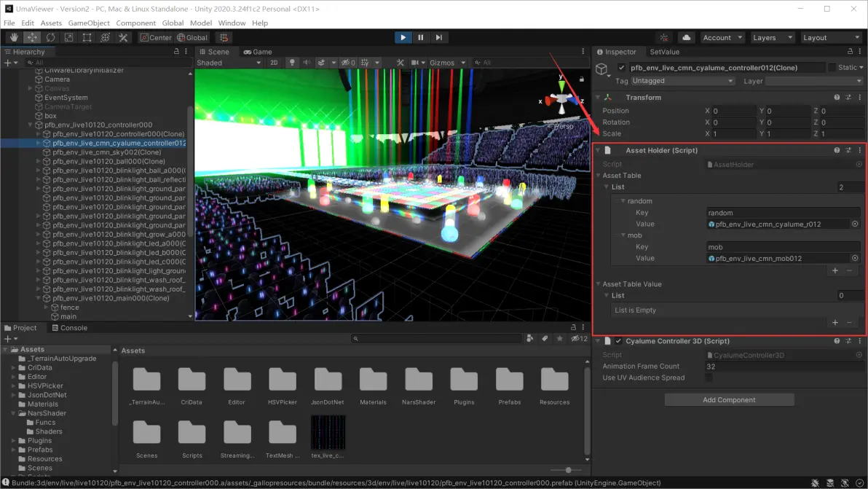The height and width of the screenshot is (489, 868).
Task: Select the Hand tool in toolbar
Action: pyautogui.click(x=14, y=37)
